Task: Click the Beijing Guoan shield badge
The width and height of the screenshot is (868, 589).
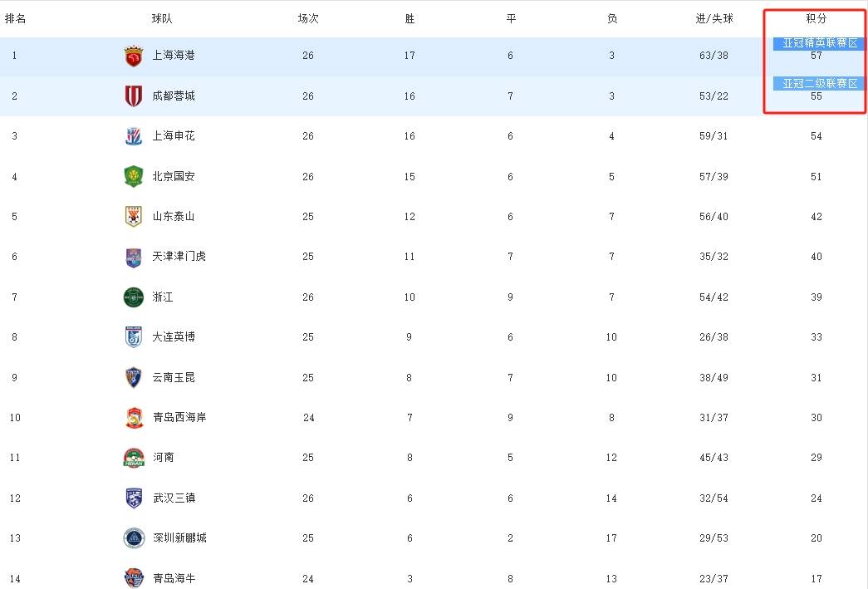Action: coord(133,176)
